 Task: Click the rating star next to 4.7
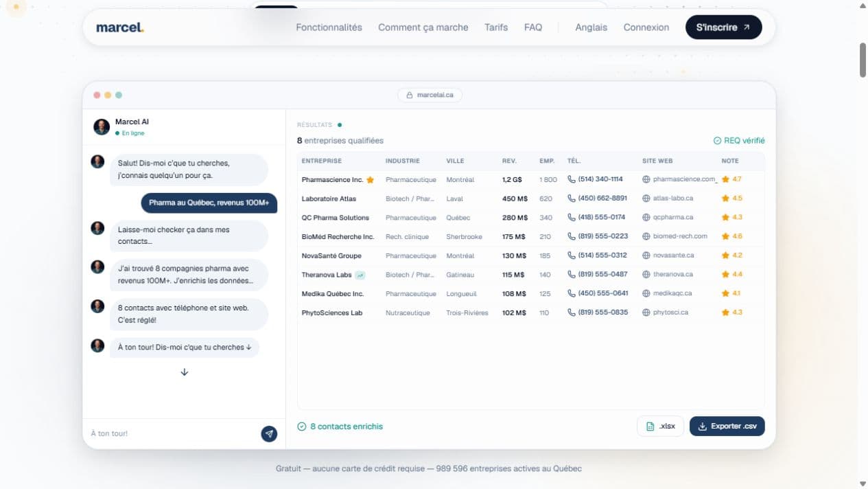click(725, 179)
